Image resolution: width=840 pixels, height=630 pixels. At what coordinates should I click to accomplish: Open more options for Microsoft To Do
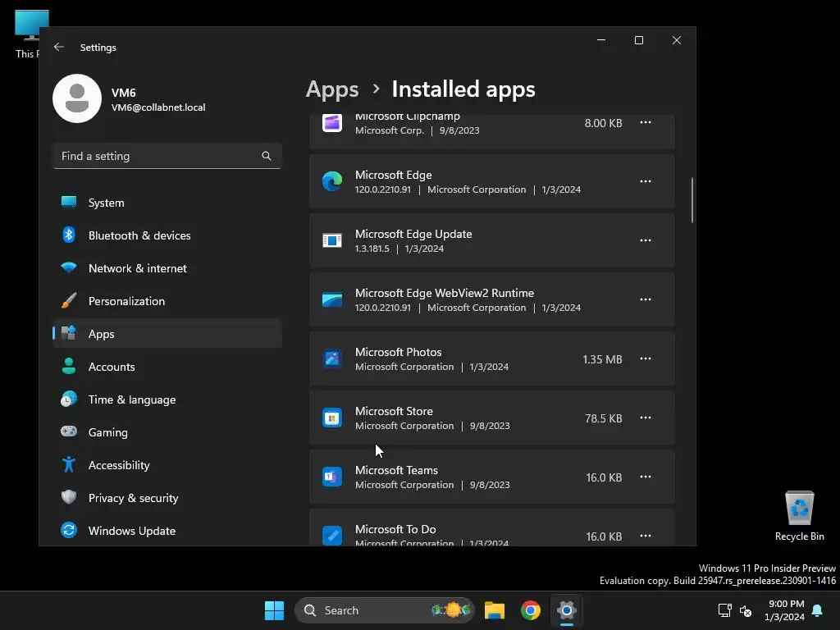[646, 536]
